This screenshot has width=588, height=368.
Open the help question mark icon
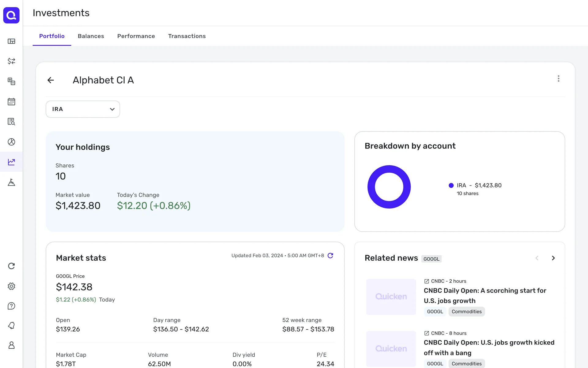[x=11, y=306]
